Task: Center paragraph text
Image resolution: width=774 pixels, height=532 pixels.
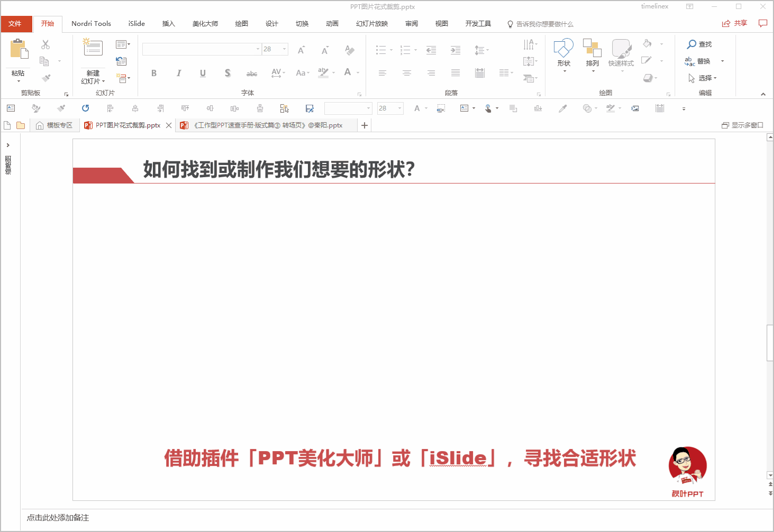Action: [x=407, y=73]
